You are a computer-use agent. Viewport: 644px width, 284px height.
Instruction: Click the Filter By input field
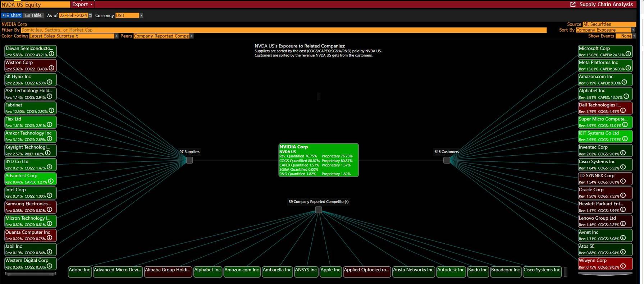pos(284,30)
